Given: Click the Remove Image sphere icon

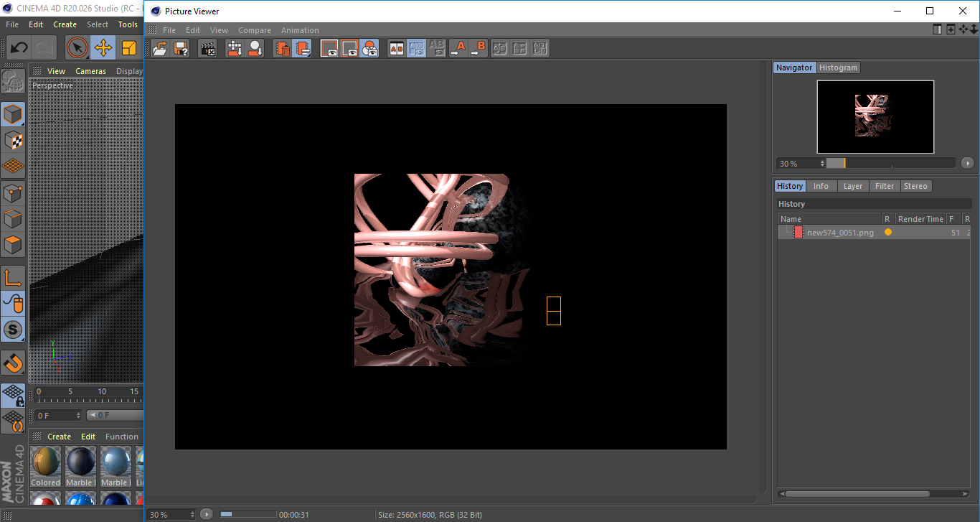Looking at the screenshot, I should pyautogui.click(x=255, y=48).
